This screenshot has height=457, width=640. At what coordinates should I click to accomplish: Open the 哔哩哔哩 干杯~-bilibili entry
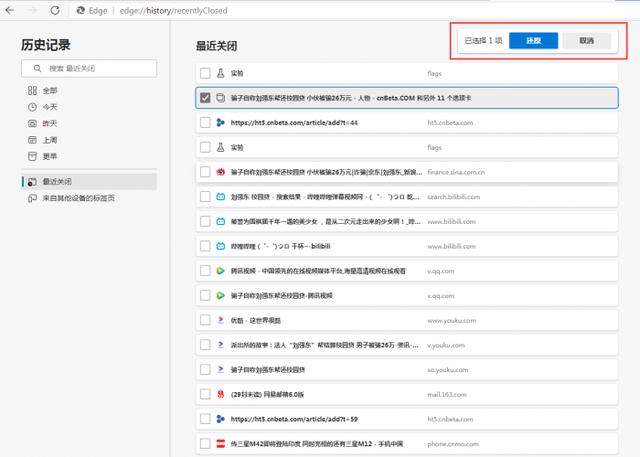click(x=280, y=246)
